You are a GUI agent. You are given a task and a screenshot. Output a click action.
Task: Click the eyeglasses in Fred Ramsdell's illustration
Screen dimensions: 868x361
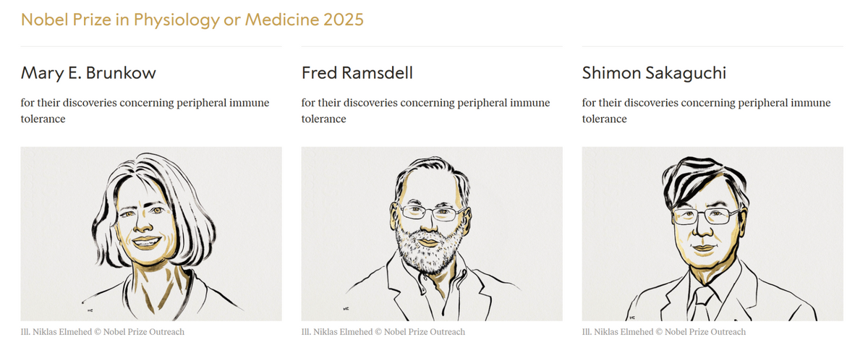(433, 213)
